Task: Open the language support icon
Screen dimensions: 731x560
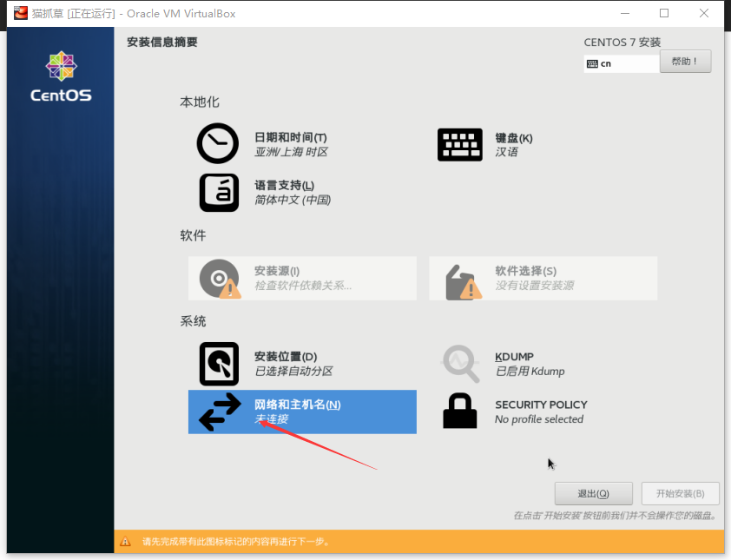Action: (219, 193)
